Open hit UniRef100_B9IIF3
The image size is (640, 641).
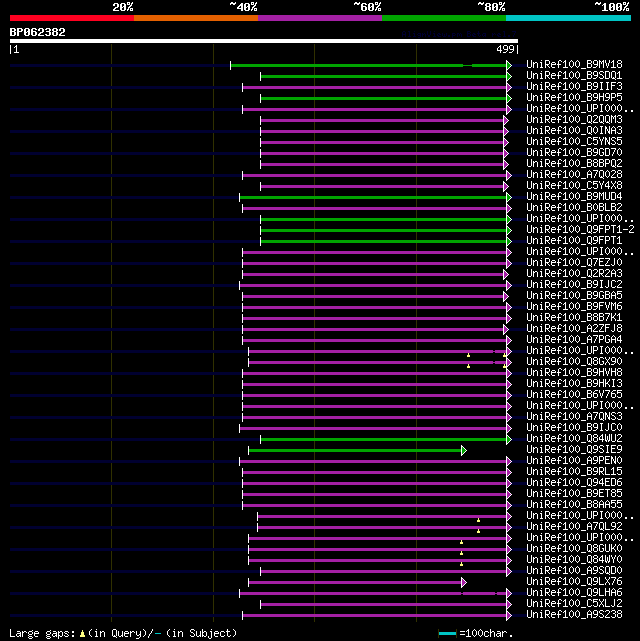[574, 87]
